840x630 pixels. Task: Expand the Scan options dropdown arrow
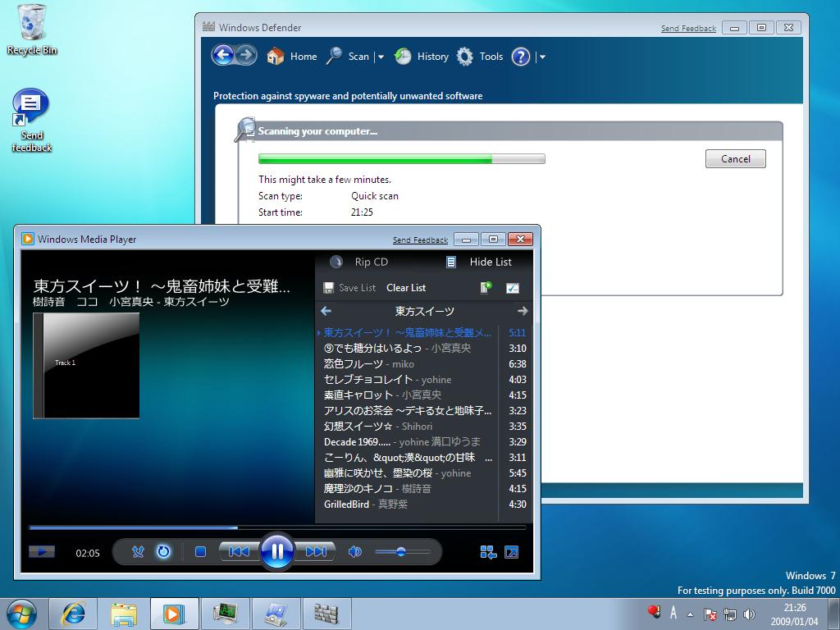click(x=381, y=57)
